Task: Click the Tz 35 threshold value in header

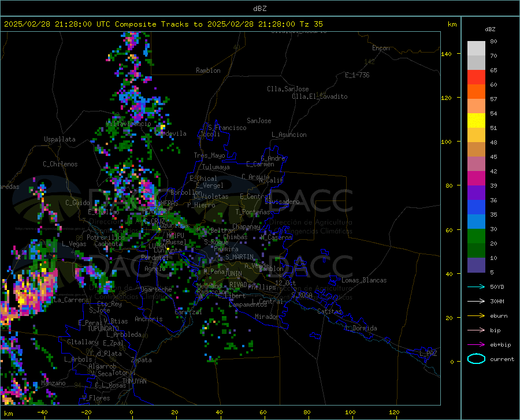Action: [311, 24]
